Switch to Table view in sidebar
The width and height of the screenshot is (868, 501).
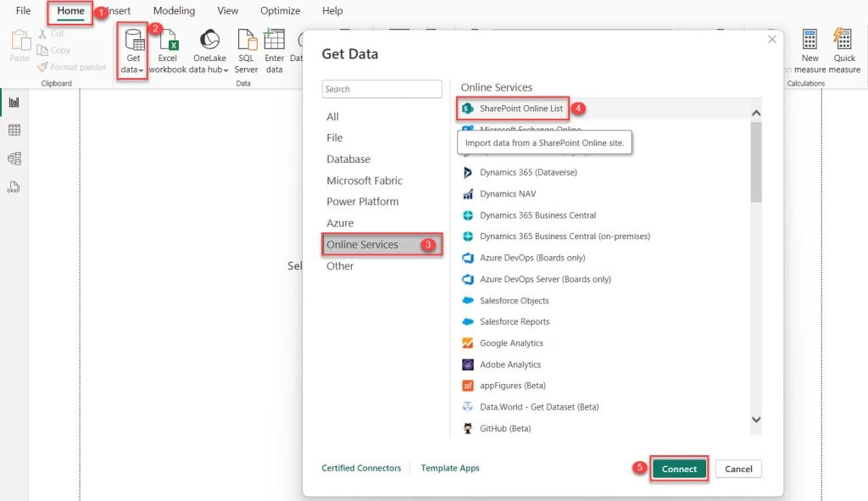coord(14,130)
